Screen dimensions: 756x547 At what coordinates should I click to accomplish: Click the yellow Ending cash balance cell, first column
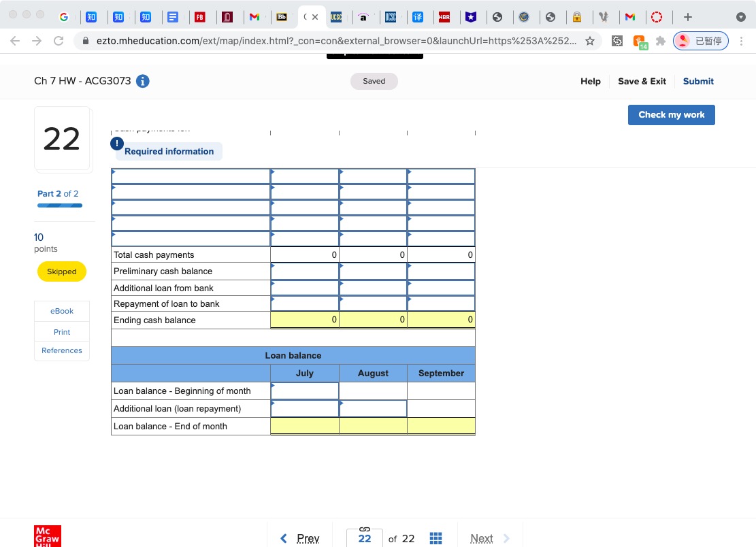[305, 320]
